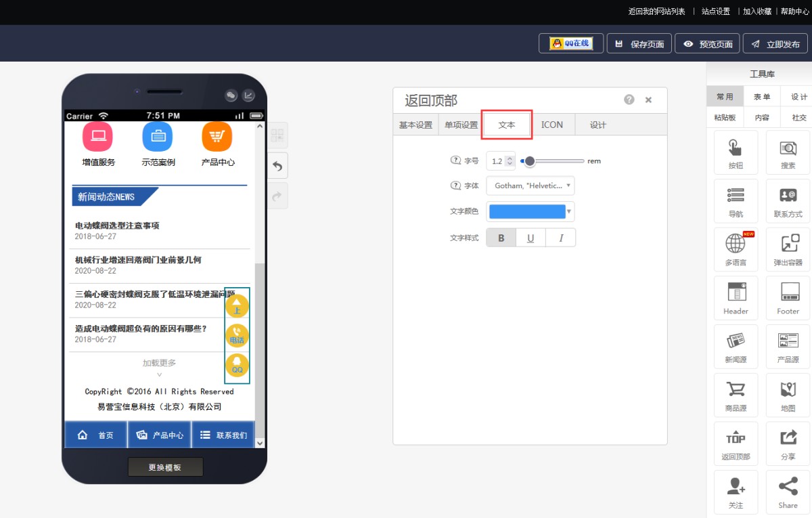Add the Share social widget
Viewport: 812px width, 518px height.
788,492
